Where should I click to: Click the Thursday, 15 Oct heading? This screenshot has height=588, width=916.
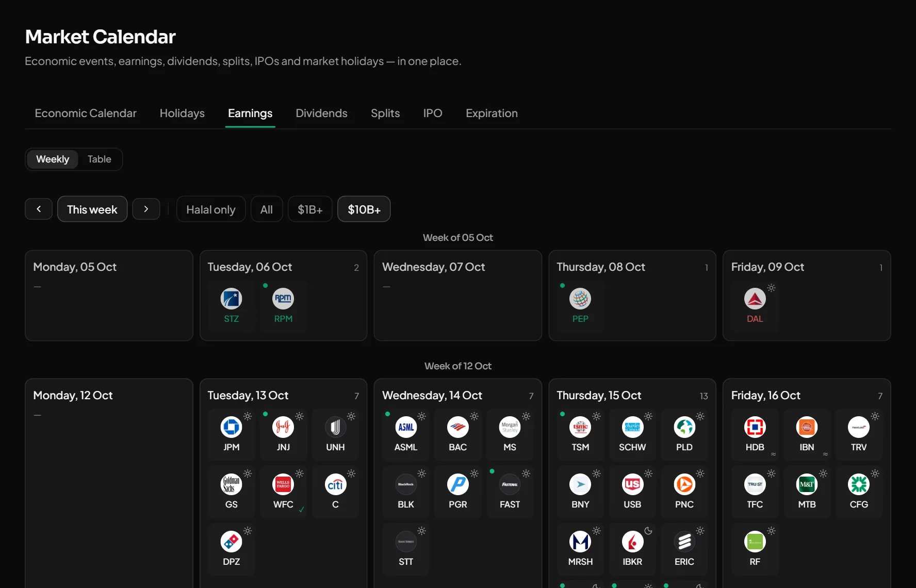coord(599,396)
